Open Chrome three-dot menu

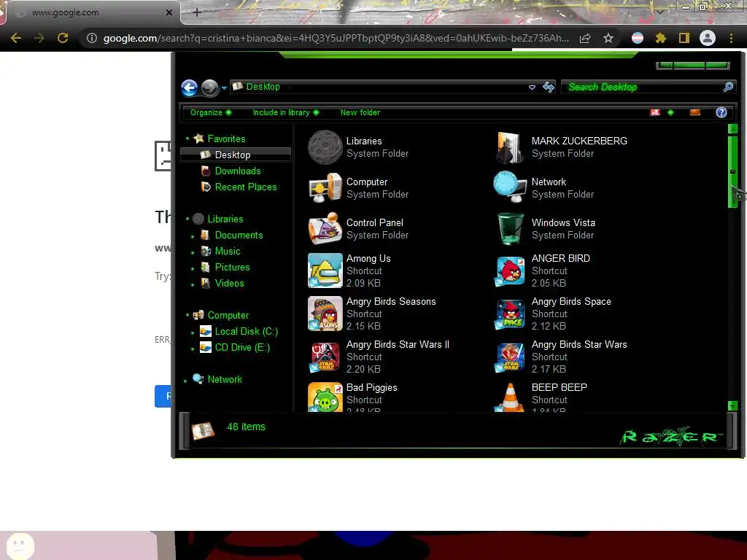(x=731, y=38)
